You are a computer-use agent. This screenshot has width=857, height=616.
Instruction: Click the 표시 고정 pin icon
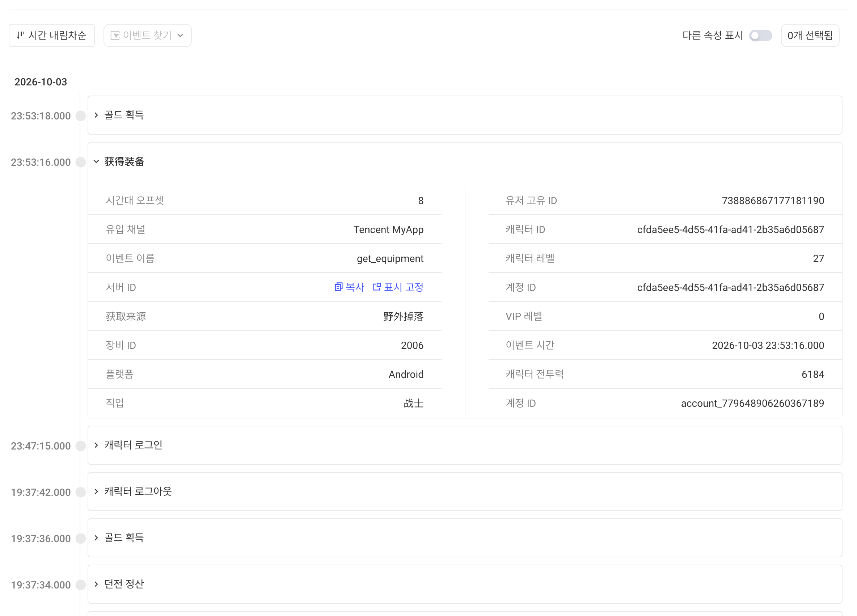(x=377, y=287)
